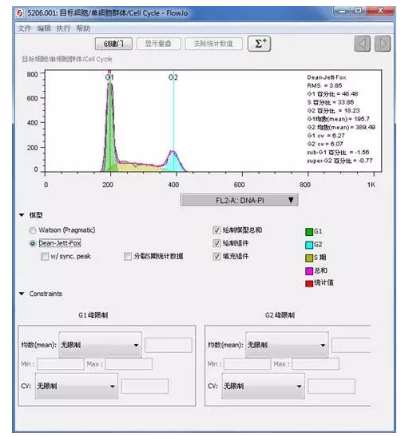Toggle the 分裂时期统计数据 checkbox

[128, 256]
